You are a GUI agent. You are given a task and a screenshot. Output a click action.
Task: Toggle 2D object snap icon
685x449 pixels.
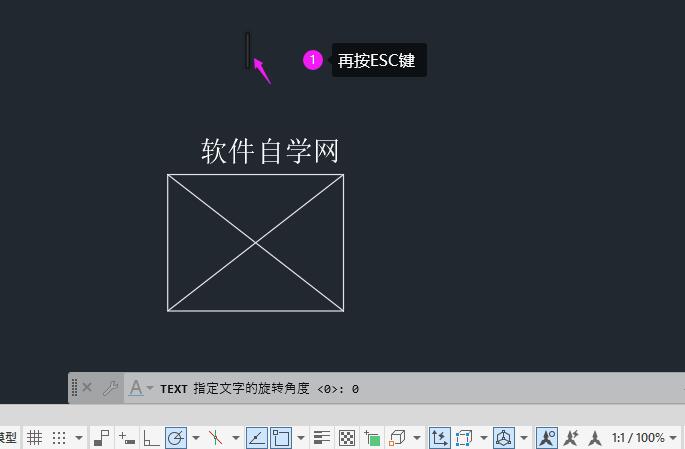[280, 437]
